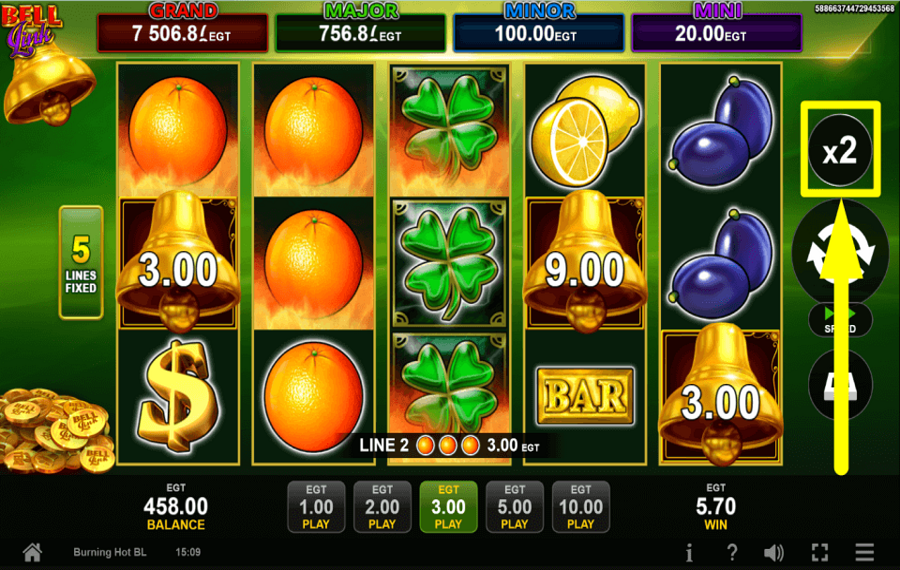Toggle fullscreen mode icon
Viewport: 900px width, 570px height.
[x=820, y=553]
